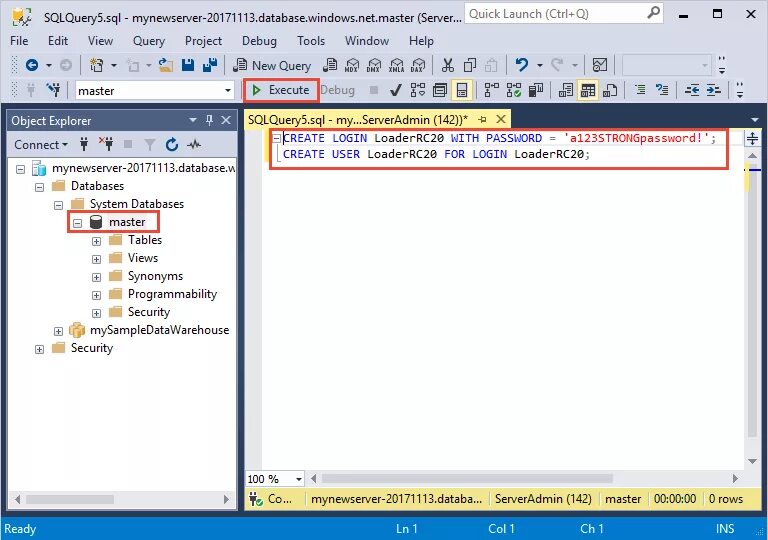Click Include Live Query Statistics icon
The image size is (768, 540).
click(x=514, y=90)
